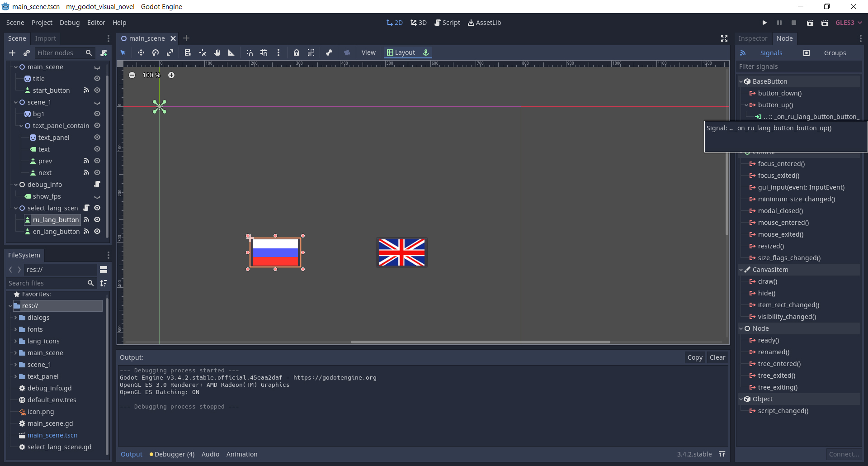Image resolution: width=868 pixels, height=466 pixels.
Task: Switch to the Inspector tab
Action: coord(753,38)
